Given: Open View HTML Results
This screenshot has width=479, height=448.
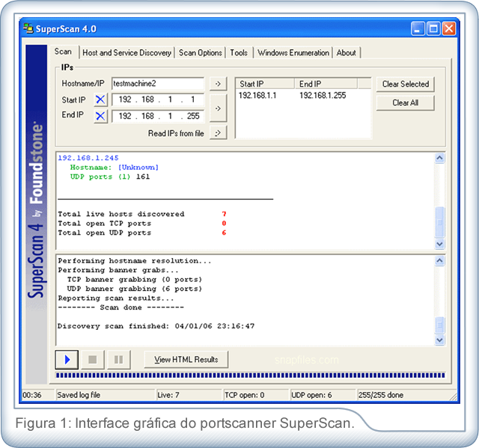Looking at the screenshot, I should click(x=186, y=360).
